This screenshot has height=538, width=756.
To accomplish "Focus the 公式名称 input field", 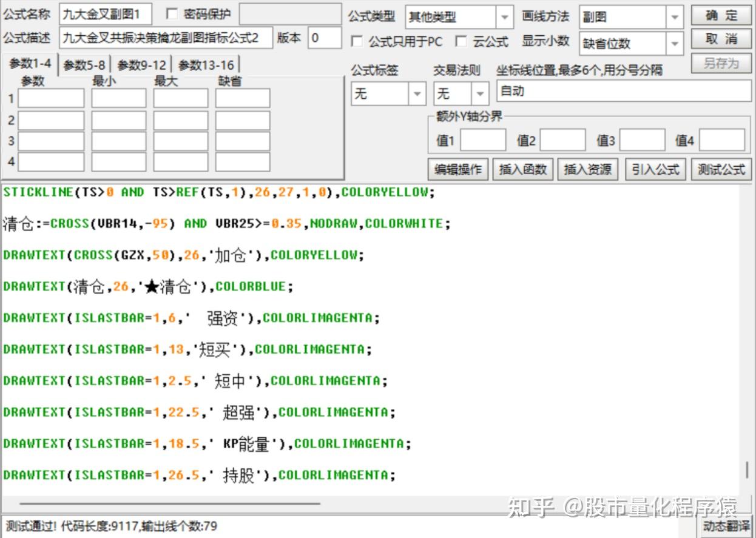I will (106, 14).
